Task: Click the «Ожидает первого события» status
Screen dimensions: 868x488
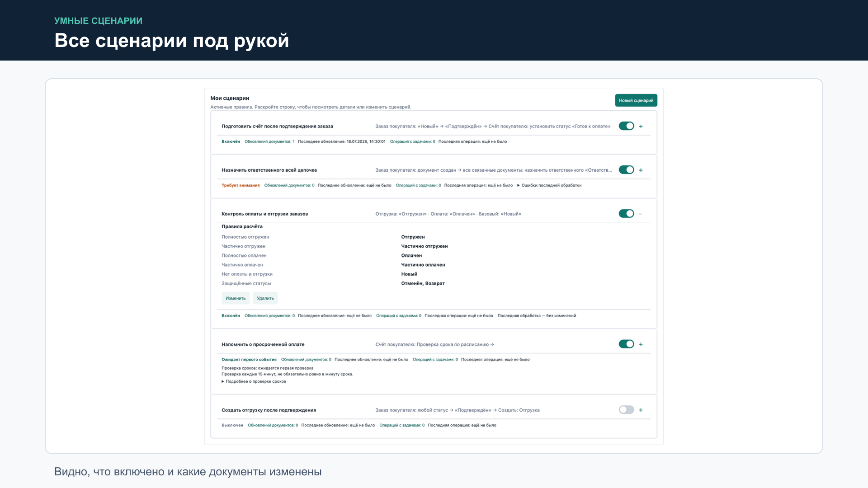Action: click(249, 360)
